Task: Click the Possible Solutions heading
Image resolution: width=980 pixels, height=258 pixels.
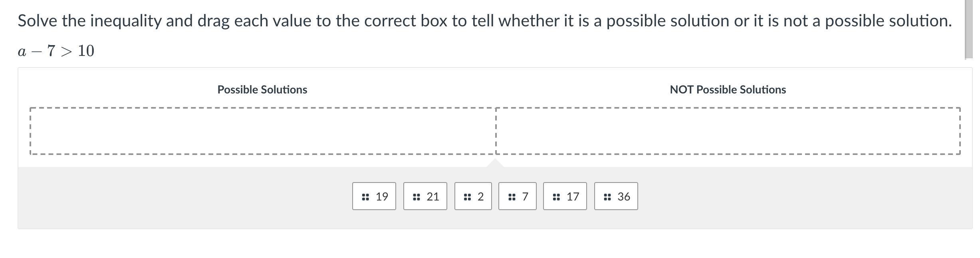Action: point(262,89)
